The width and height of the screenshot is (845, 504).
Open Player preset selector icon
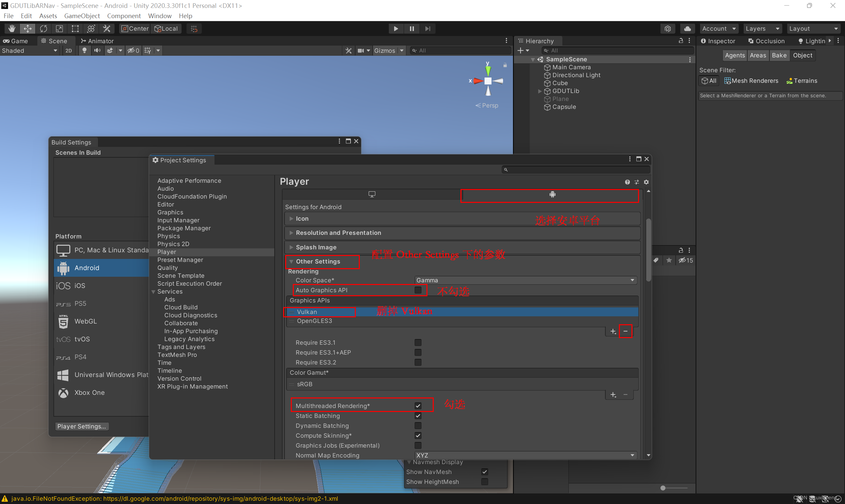click(637, 182)
